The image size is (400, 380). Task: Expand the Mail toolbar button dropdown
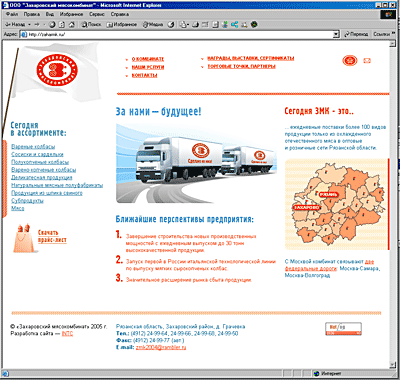[x=188, y=24]
